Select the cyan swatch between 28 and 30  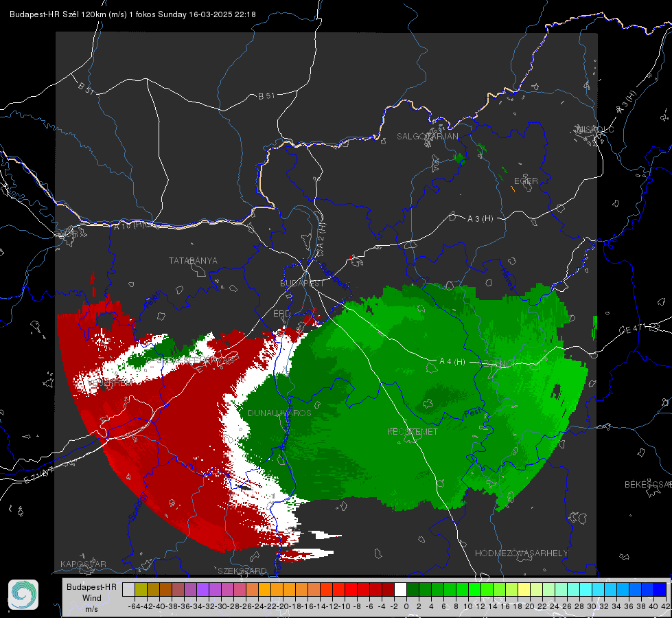pyautogui.click(x=586, y=589)
